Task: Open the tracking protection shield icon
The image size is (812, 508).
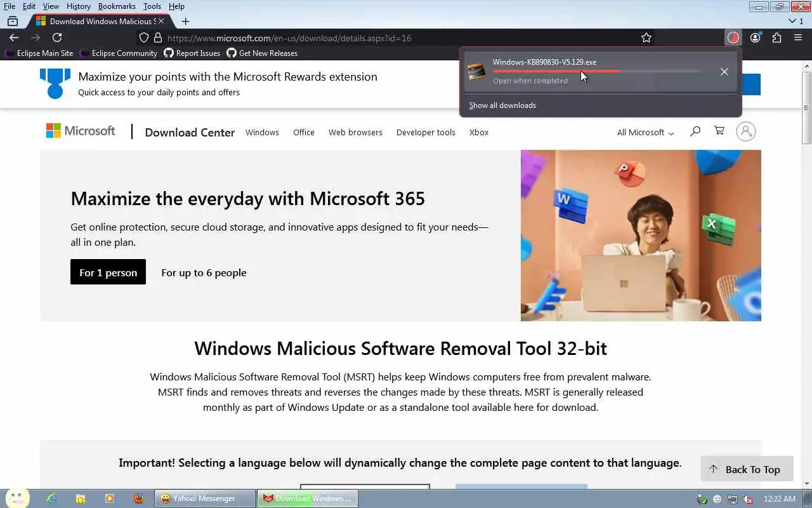Action: (x=144, y=37)
